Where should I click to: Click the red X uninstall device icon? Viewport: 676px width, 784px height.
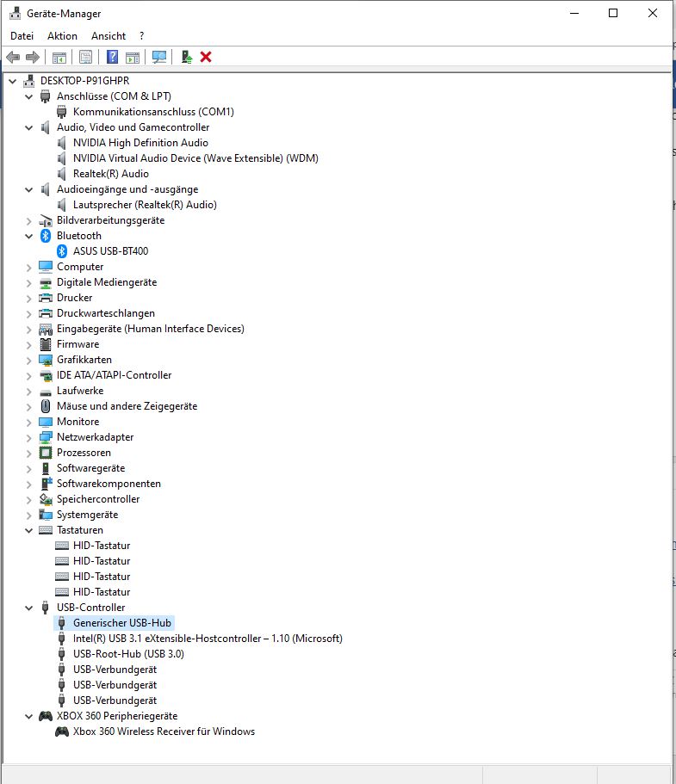click(x=206, y=57)
